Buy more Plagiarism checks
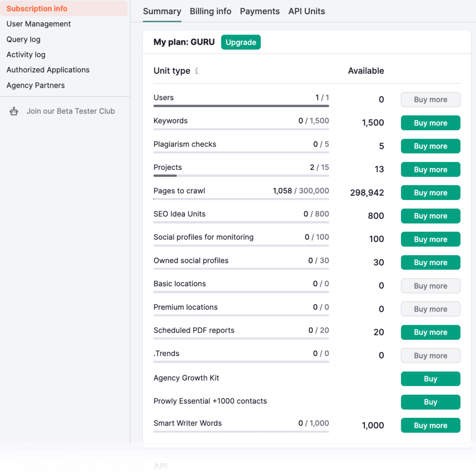This screenshot has width=476, height=476. point(430,146)
